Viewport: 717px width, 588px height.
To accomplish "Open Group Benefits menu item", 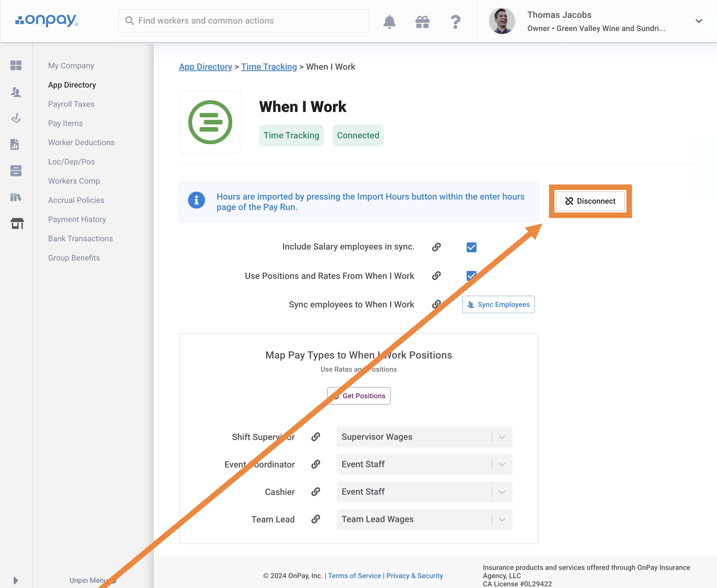I will point(74,258).
